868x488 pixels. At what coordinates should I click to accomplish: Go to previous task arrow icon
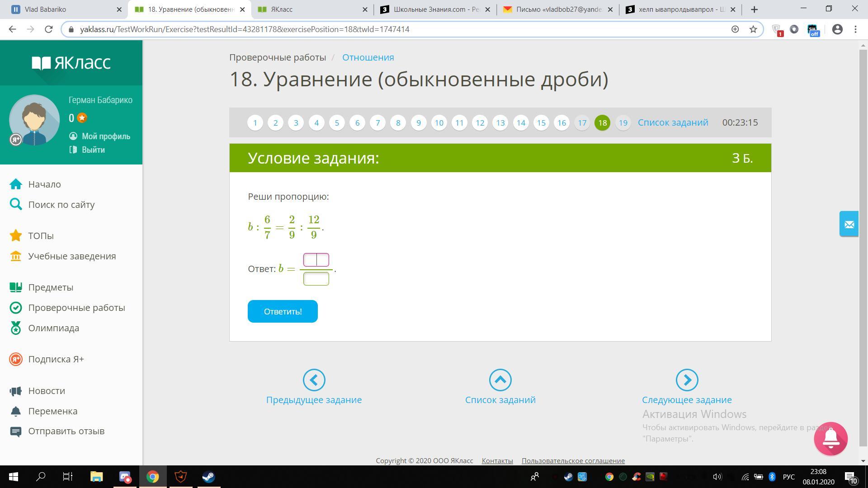tap(314, 380)
